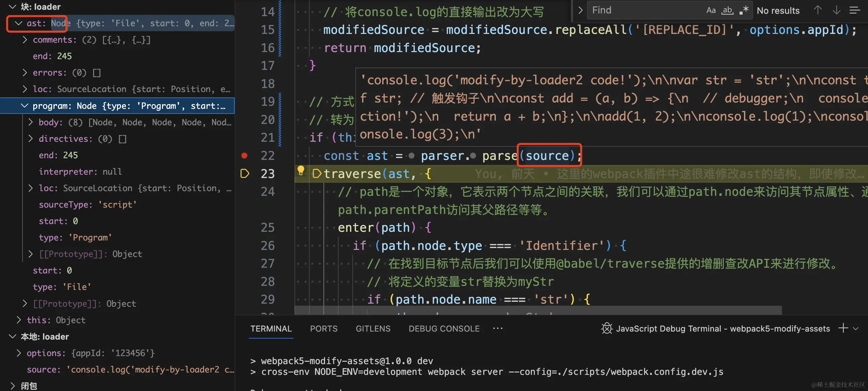Open the terminal launch profile dropdown
Image resolution: width=868 pixels, height=391 pixels.
[x=856, y=329]
